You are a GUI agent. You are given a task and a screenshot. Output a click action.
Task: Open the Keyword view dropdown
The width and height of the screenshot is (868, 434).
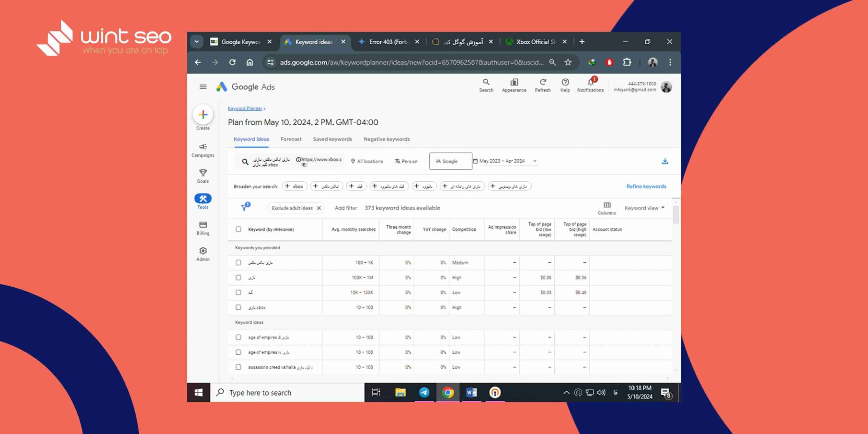click(x=645, y=208)
